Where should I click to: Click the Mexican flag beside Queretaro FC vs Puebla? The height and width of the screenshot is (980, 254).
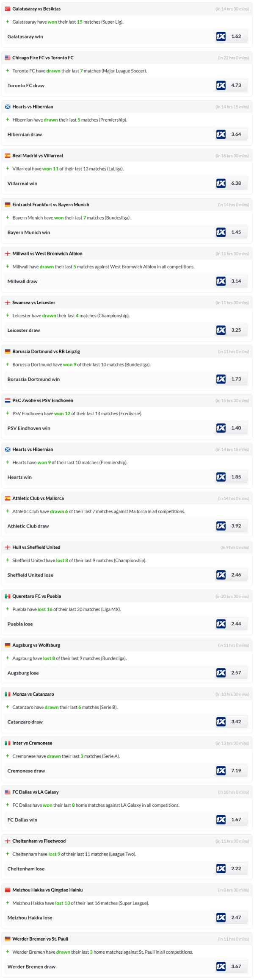8,596
